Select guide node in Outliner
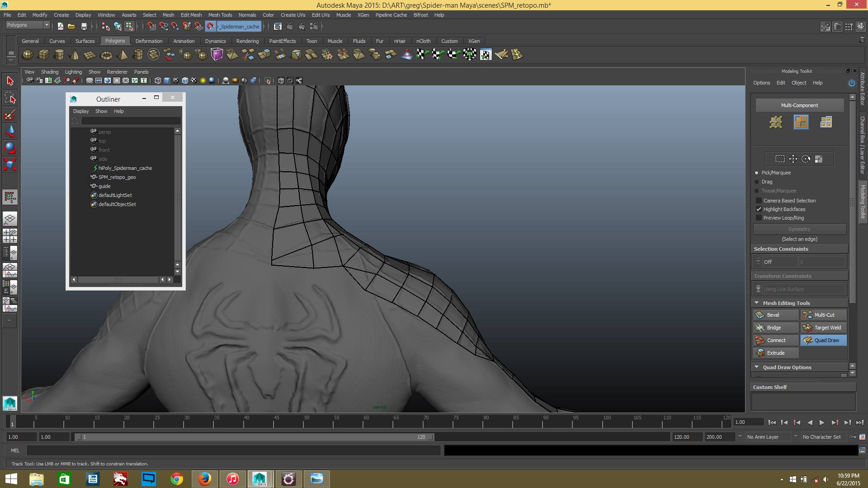Screen dimensions: 868x488 tap(104, 186)
